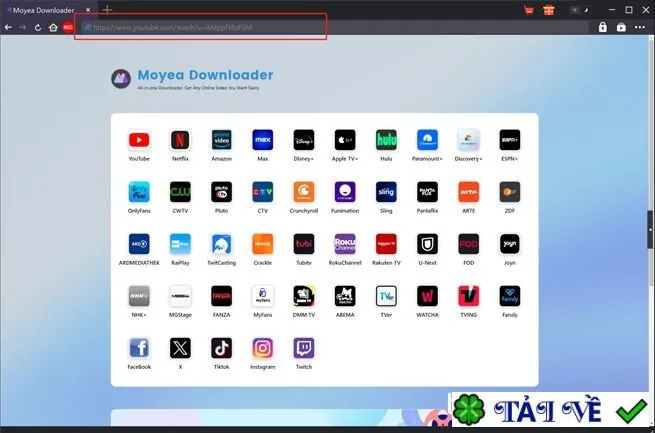Viewport: 655px width, 433px height.
Task: Choose the Instagram icon
Action: pos(263,348)
